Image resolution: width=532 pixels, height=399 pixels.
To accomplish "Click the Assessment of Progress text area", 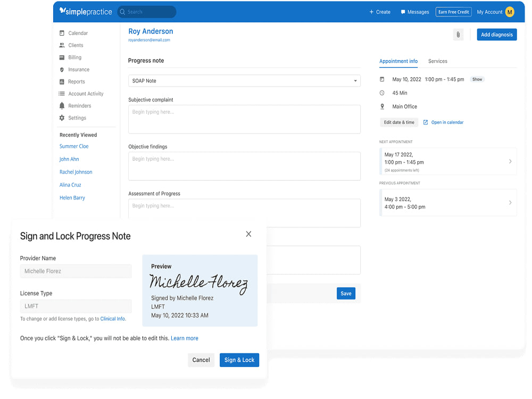I will (244, 213).
